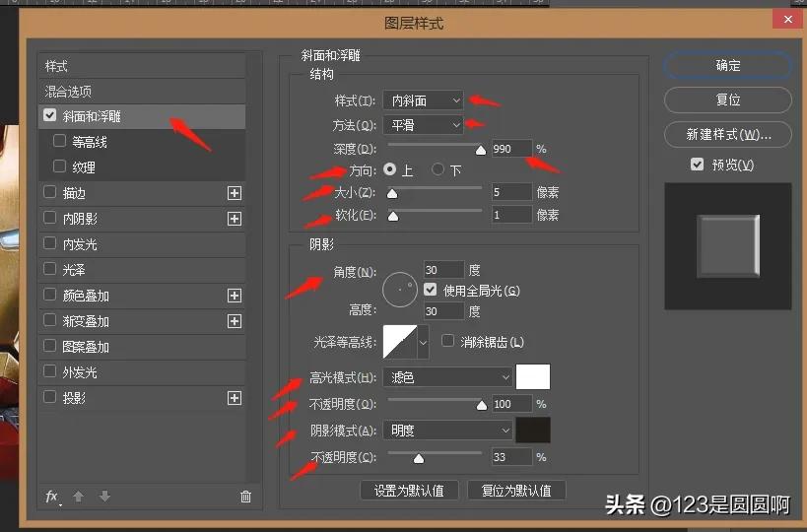Add another 描边 effect with plus icon
The image size is (807, 532).
[x=235, y=193]
